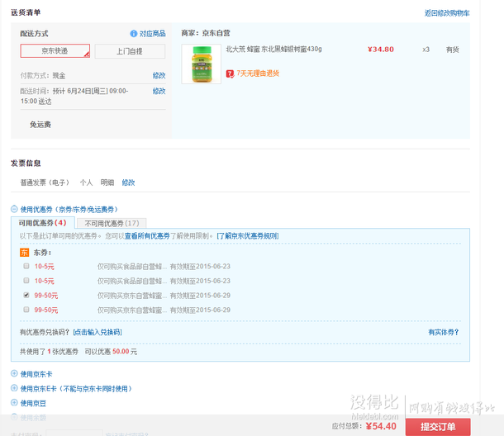Expand the 使用京东E卡 section
504x436 pixels.
pyautogui.click(x=14, y=388)
